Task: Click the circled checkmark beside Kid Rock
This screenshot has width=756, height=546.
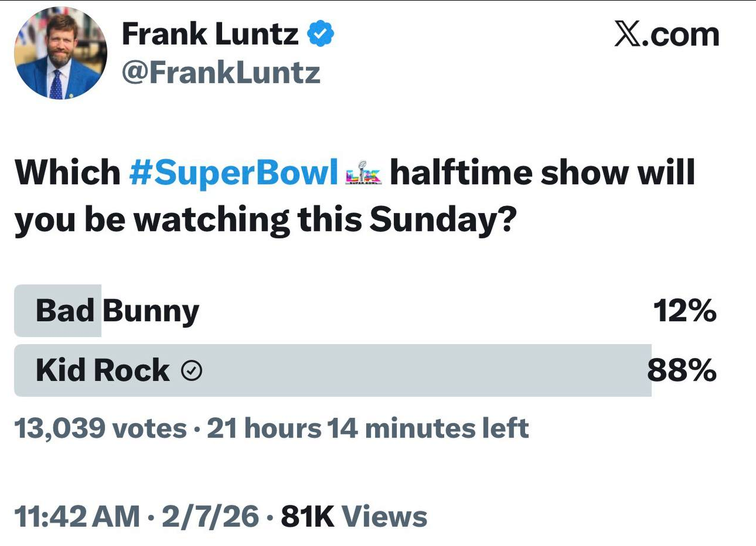Action: pos(191,371)
